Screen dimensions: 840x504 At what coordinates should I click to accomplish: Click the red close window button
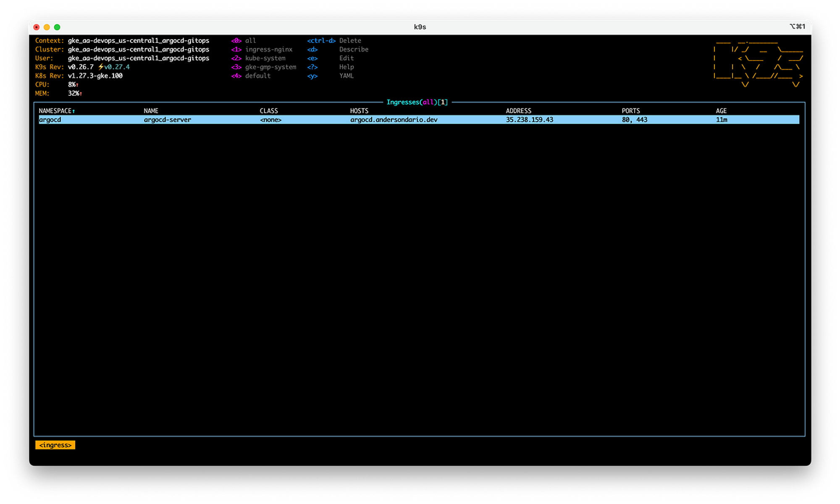pyautogui.click(x=37, y=27)
